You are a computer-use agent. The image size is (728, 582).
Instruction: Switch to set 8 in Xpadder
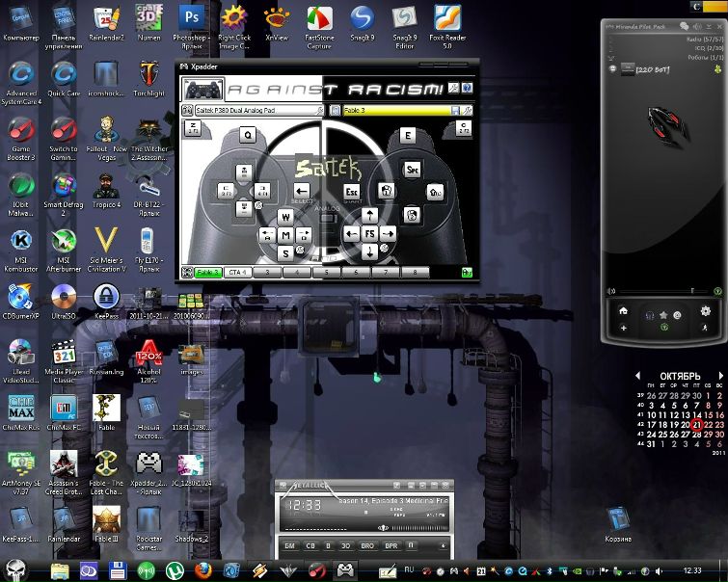[x=415, y=273]
